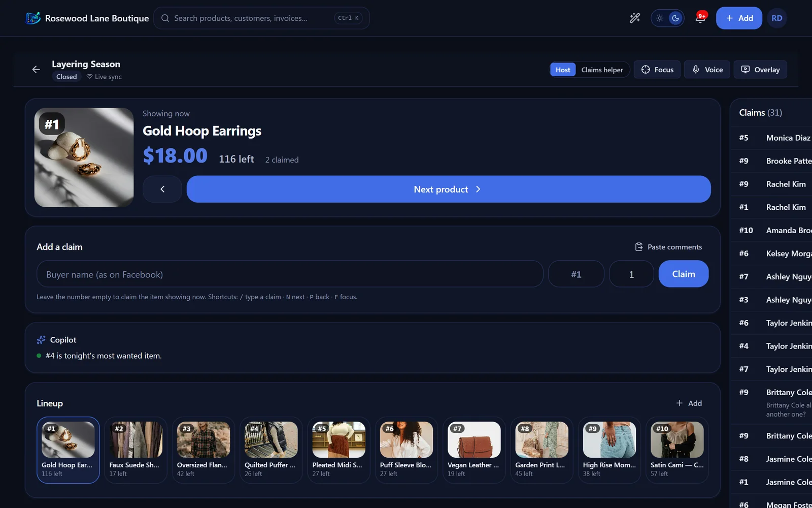Turn on Voice microphone button

point(707,70)
